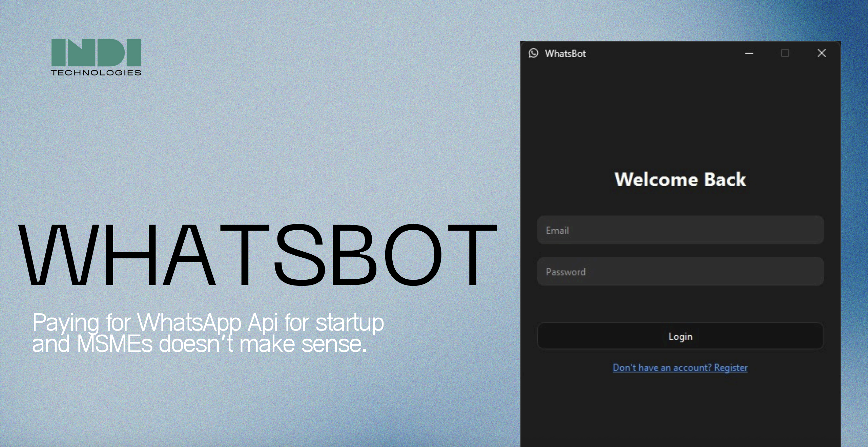Click the 'Paying for WhatsApp Api' tagline text
The height and width of the screenshot is (447, 868).
coord(208,333)
